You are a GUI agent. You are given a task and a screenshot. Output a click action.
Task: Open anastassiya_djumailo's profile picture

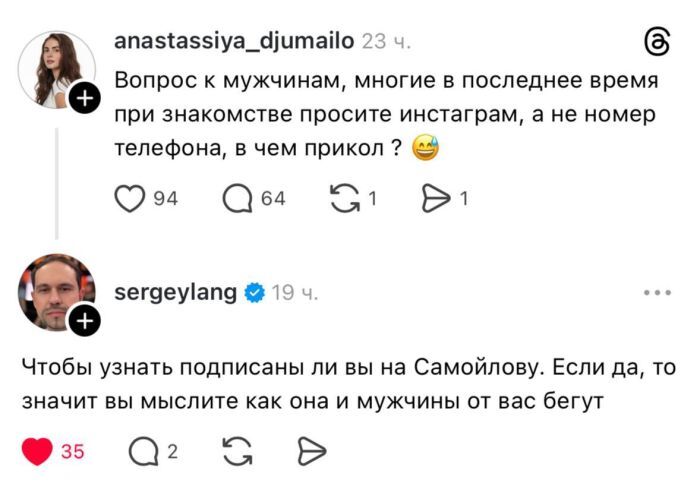[55, 68]
